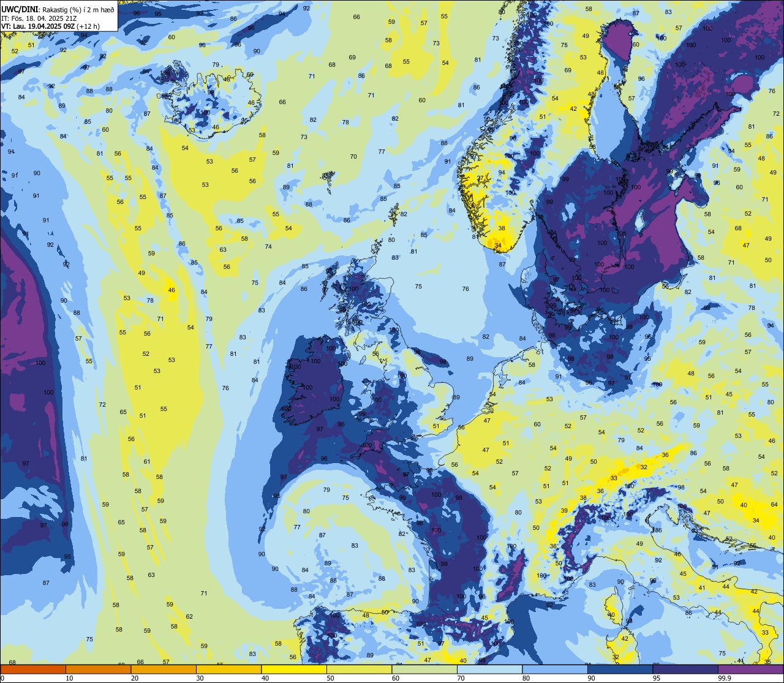Pick the legend swatch between 30 and 40

(x=228, y=669)
